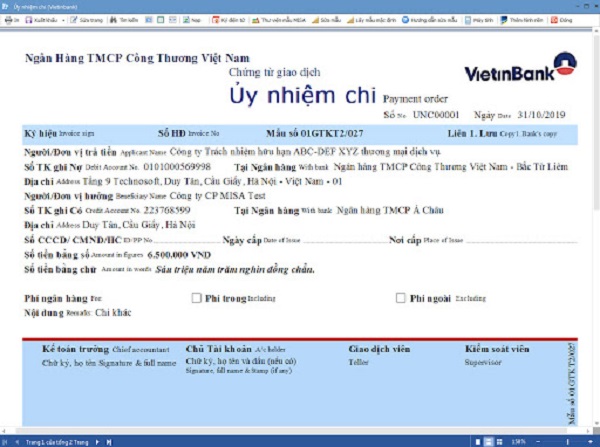Open the Xuất khẩu dropdown arrow

[63, 20]
